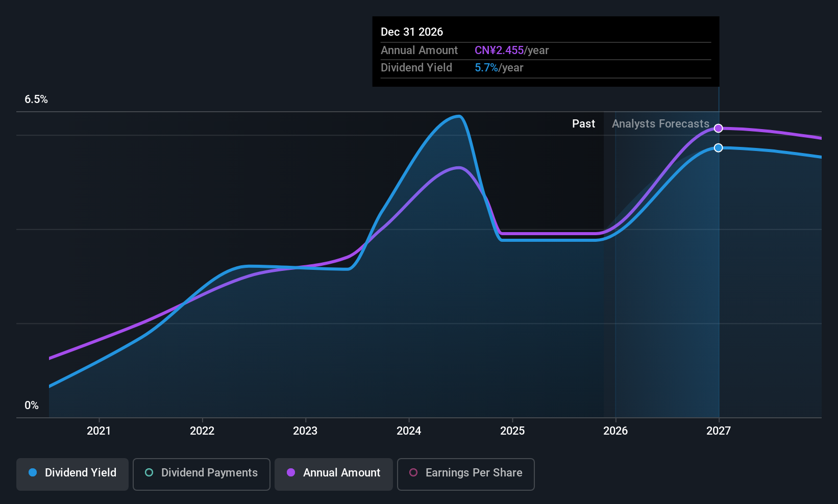Click the CN¥2.455/year annual amount value
This screenshot has width=838, height=504.
(x=511, y=50)
